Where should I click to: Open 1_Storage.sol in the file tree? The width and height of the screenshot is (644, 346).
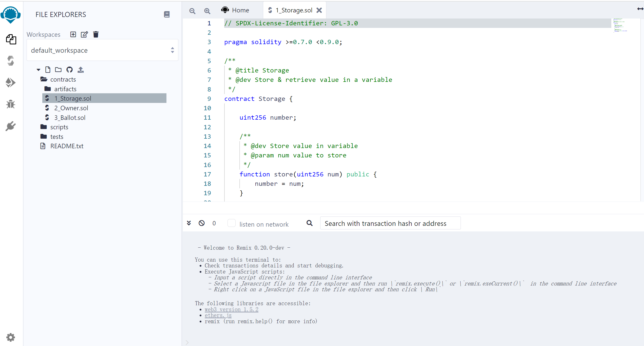[104, 98]
